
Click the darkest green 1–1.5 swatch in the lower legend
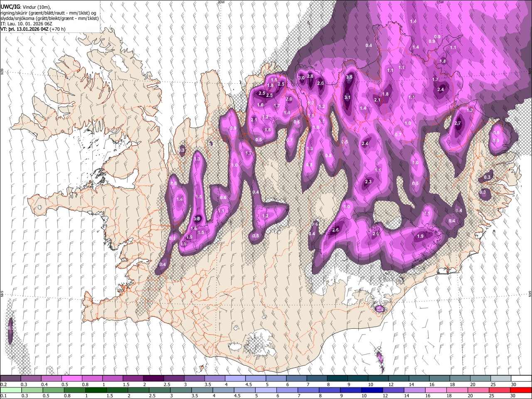[96, 390]
